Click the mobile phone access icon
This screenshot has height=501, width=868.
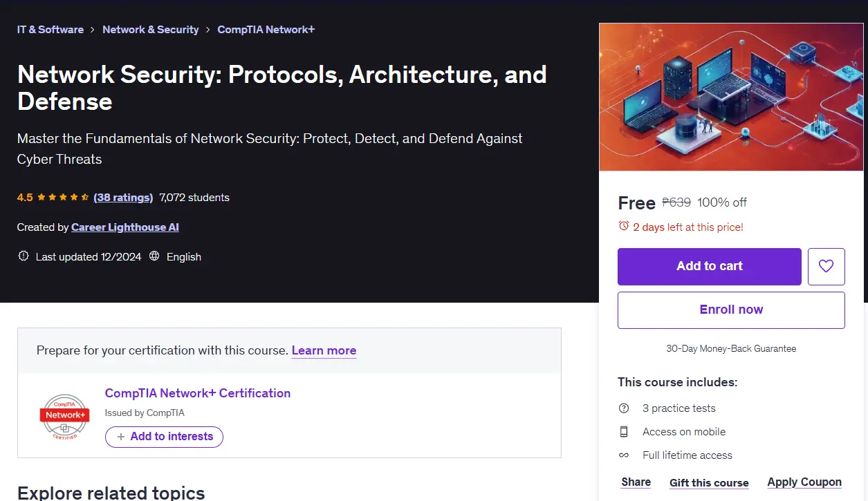624,432
